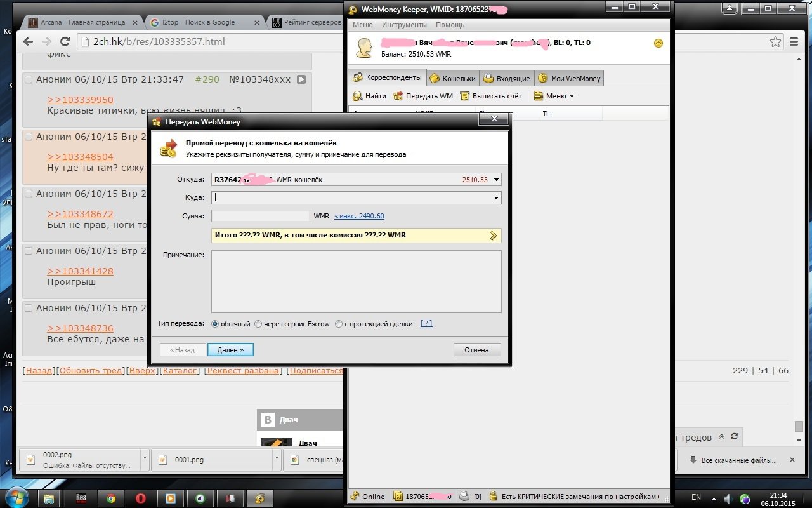Collapse the account info panel with yellow arrow
Screen dimensions: 812x508
658,43
